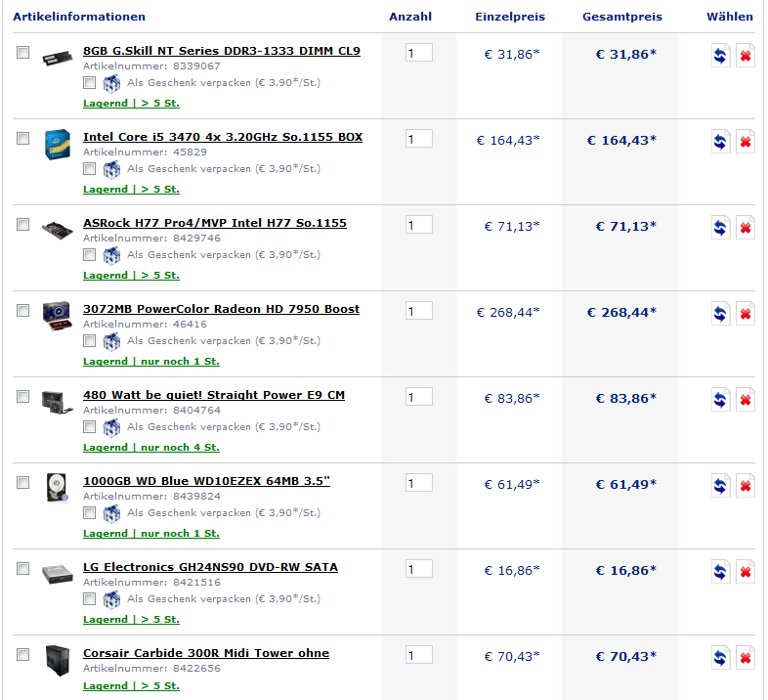Focus quantity field for G.Skill RAM

click(x=419, y=53)
